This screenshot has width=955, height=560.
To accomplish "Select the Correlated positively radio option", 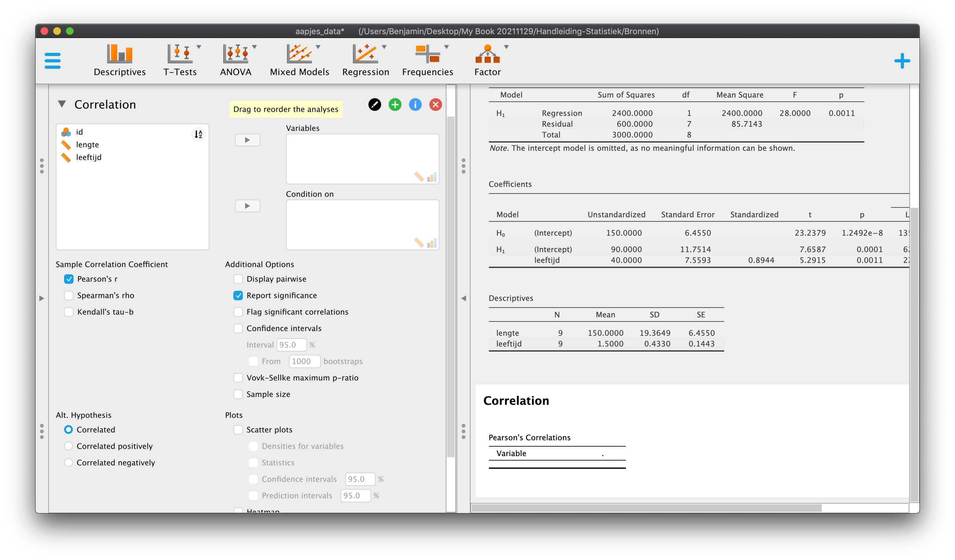I will click(x=68, y=446).
